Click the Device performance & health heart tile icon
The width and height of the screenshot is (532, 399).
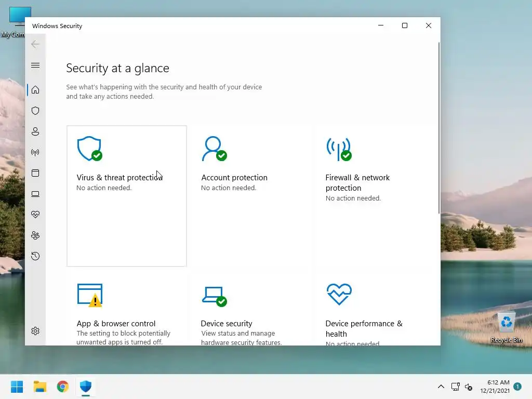pos(339,294)
